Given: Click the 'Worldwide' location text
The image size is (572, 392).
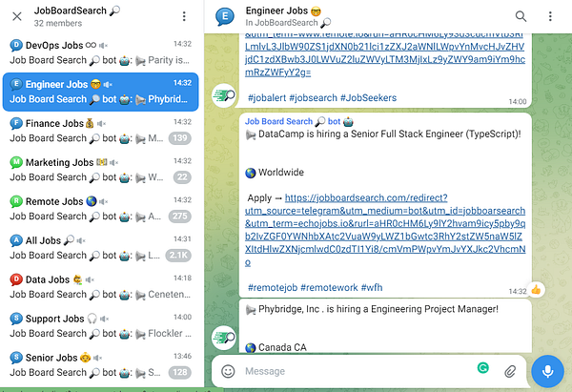Looking at the screenshot, I should tap(281, 173).
